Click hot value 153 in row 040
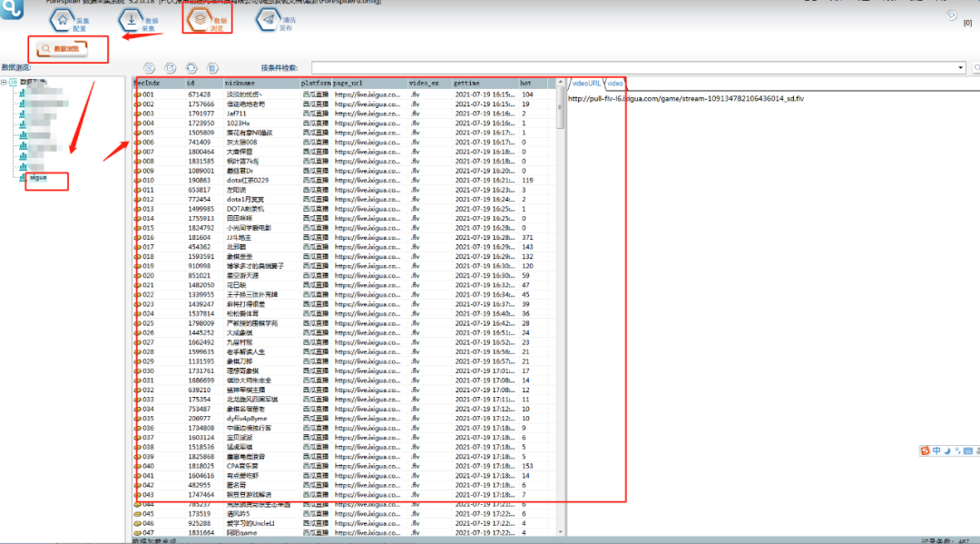This screenshot has width=980, height=544. tap(527, 467)
